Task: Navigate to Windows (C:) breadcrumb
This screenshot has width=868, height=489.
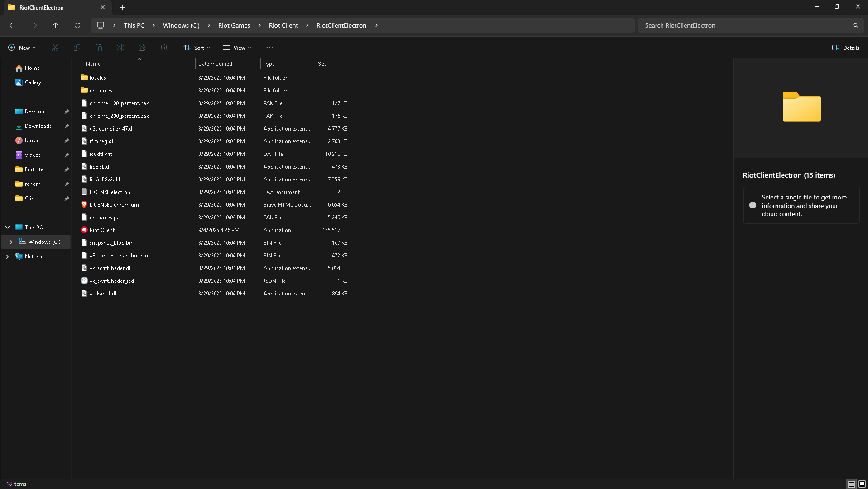Action: tap(181, 25)
